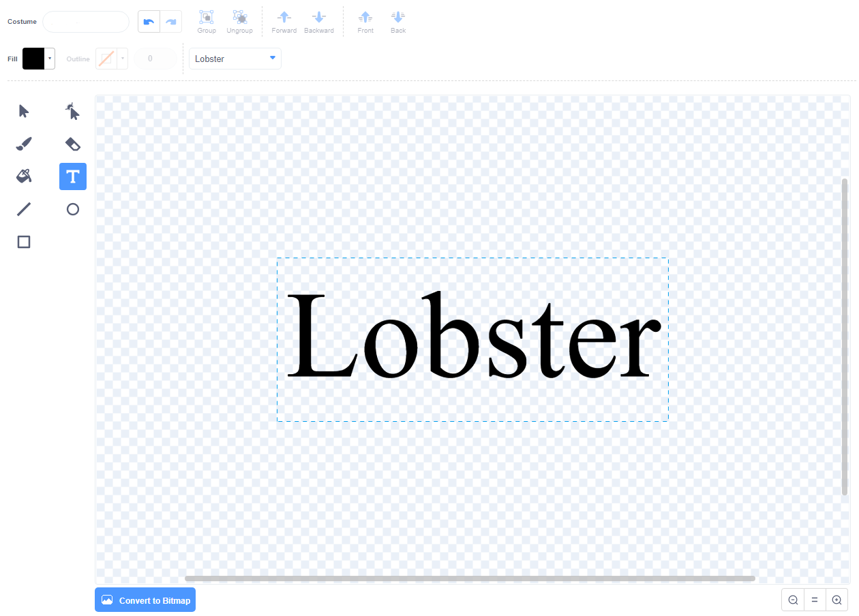Select the arrow Select tool
The height and width of the screenshot is (616, 859).
point(23,111)
